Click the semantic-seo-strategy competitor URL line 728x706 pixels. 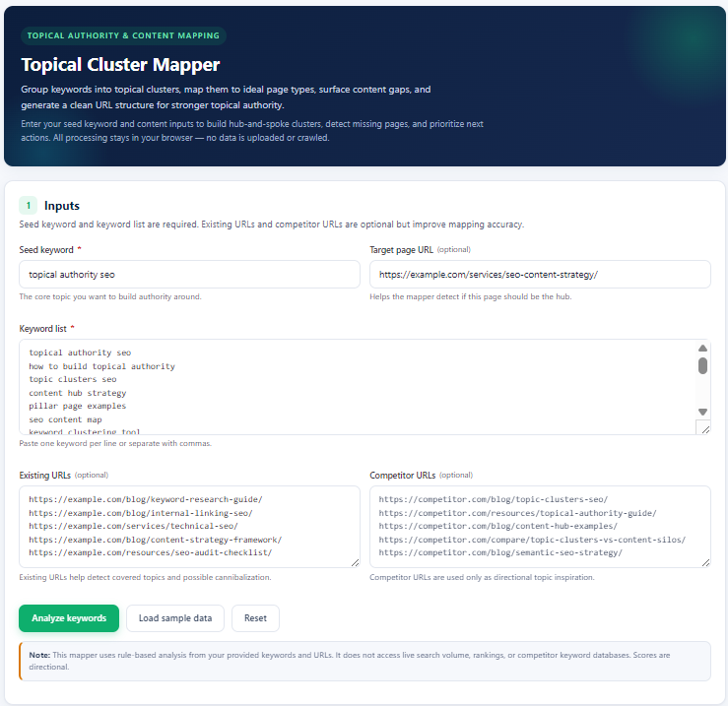[x=500, y=552]
